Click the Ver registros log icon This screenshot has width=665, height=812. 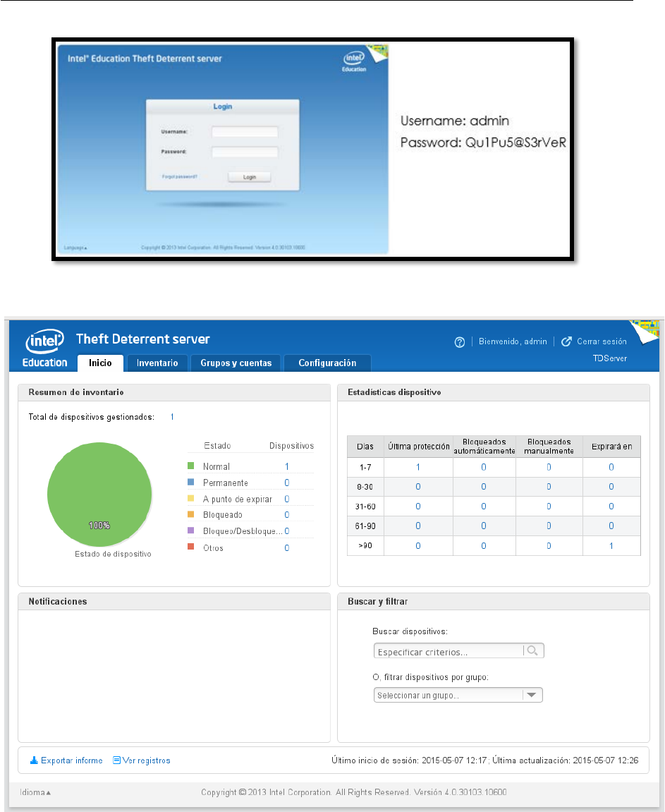[117, 761]
